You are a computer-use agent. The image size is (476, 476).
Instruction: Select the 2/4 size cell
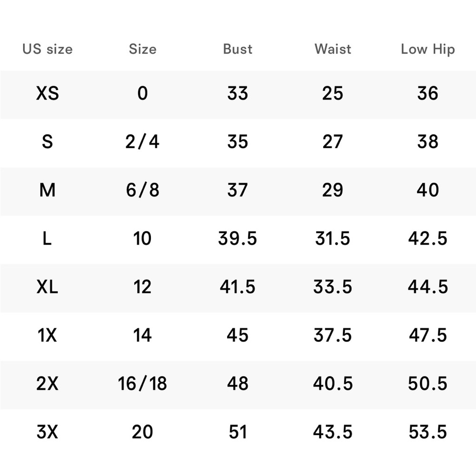[142, 142]
